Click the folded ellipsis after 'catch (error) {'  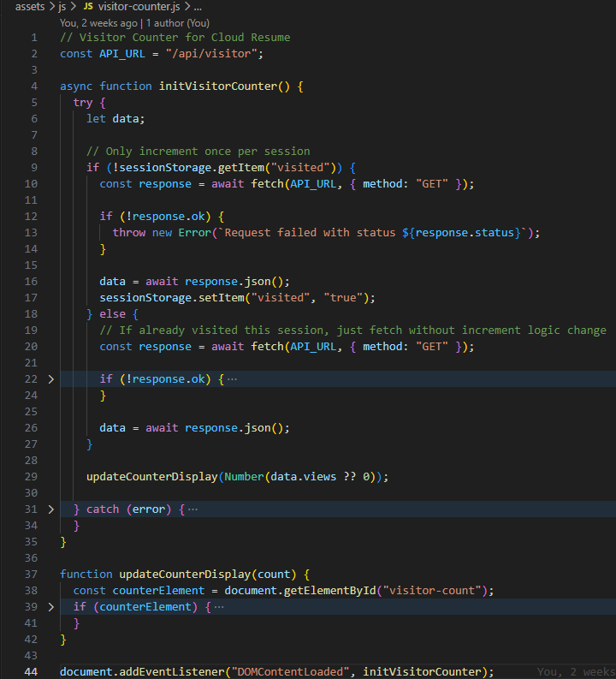tap(193, 509)
